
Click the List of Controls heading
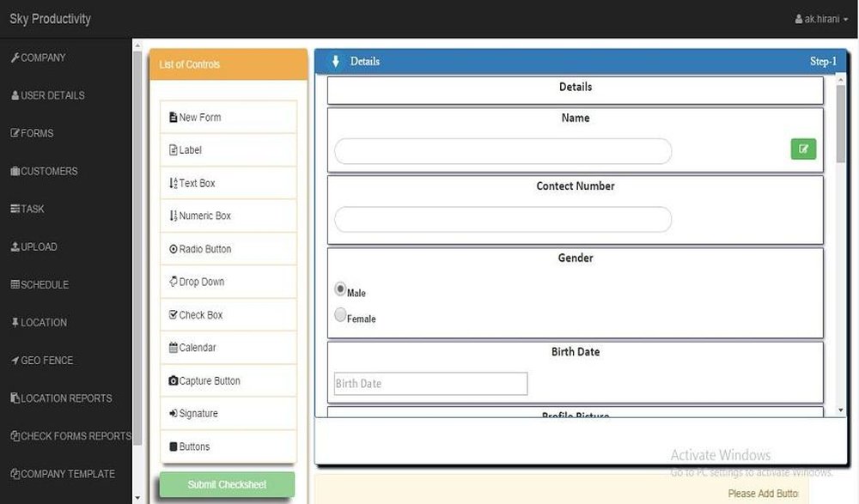tap(190, 64)
